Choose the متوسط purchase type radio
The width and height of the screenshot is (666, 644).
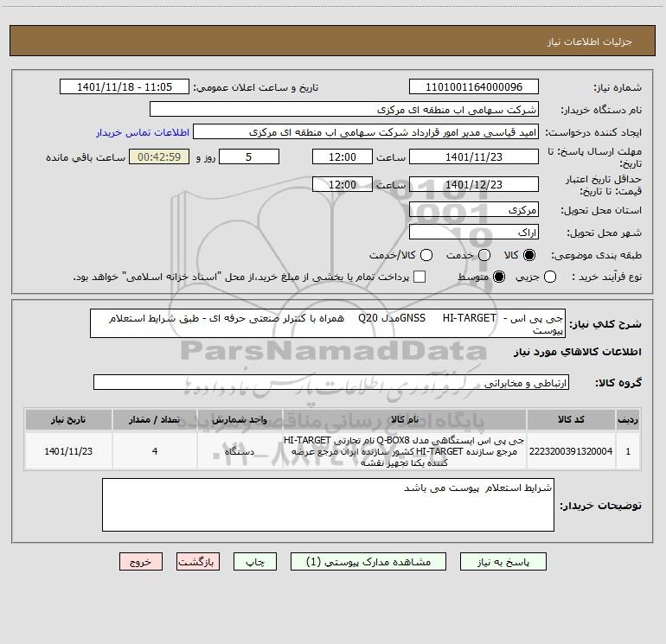click(499, 277)
